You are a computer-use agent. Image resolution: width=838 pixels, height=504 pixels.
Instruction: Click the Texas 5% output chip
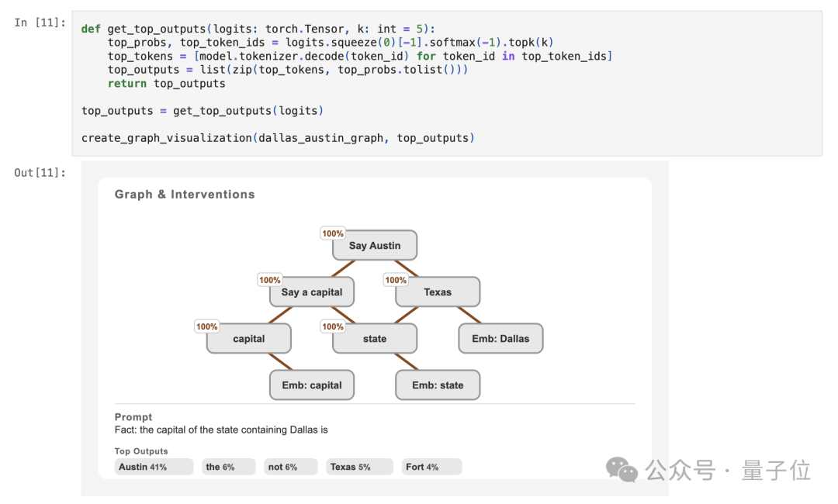[x=359, y=467]
